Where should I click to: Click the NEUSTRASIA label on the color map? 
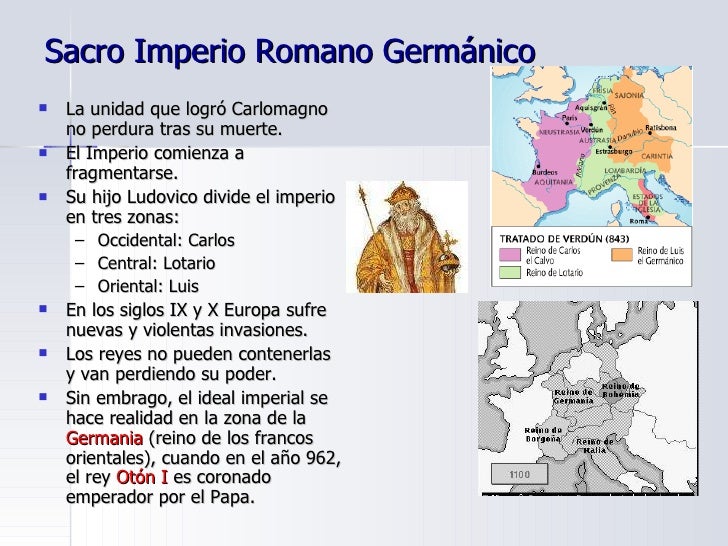pos(557,132)
